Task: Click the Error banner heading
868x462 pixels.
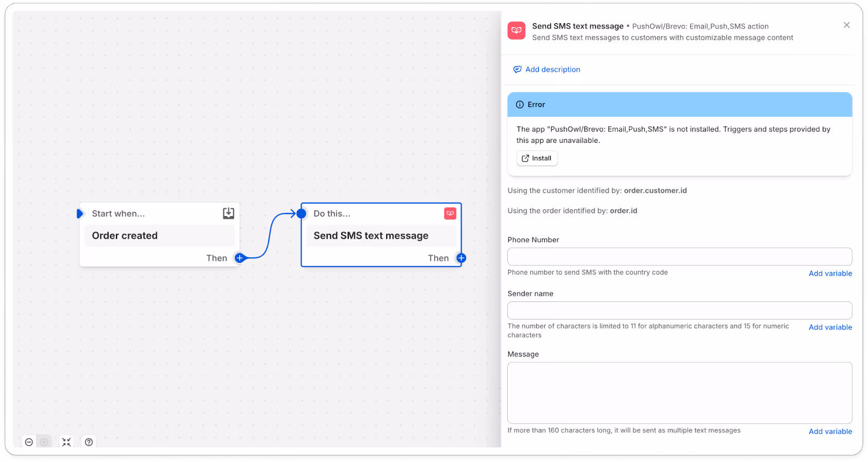Action: click(x=536, y=104)
